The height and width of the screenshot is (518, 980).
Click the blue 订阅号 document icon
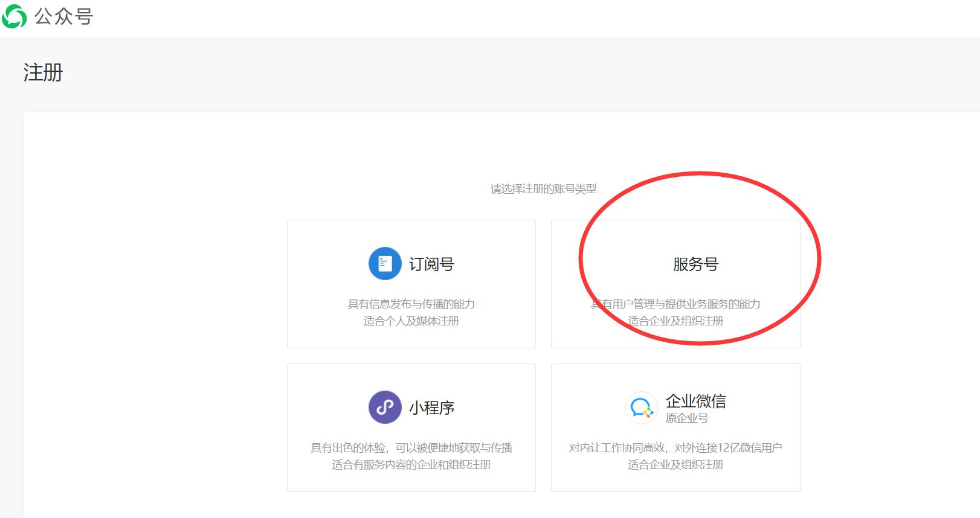click(x=385, y=264)
